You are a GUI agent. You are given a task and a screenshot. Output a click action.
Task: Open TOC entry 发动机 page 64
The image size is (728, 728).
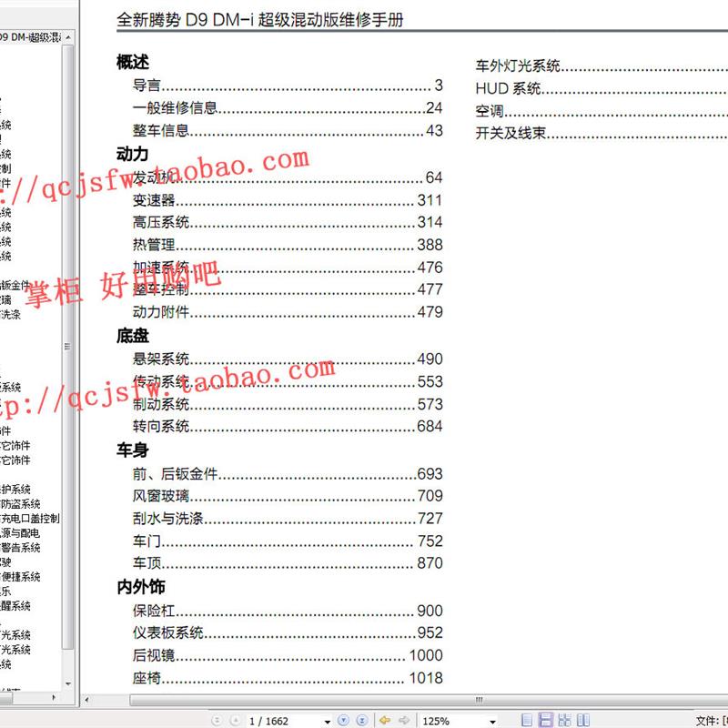(288, 177)
